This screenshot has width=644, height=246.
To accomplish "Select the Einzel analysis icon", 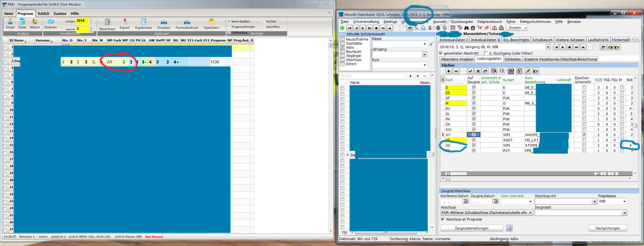I will (9, 21).
